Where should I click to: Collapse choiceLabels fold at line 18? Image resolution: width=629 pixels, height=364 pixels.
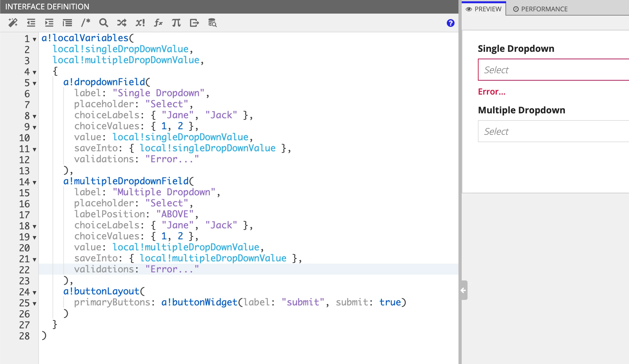(34, 227)
